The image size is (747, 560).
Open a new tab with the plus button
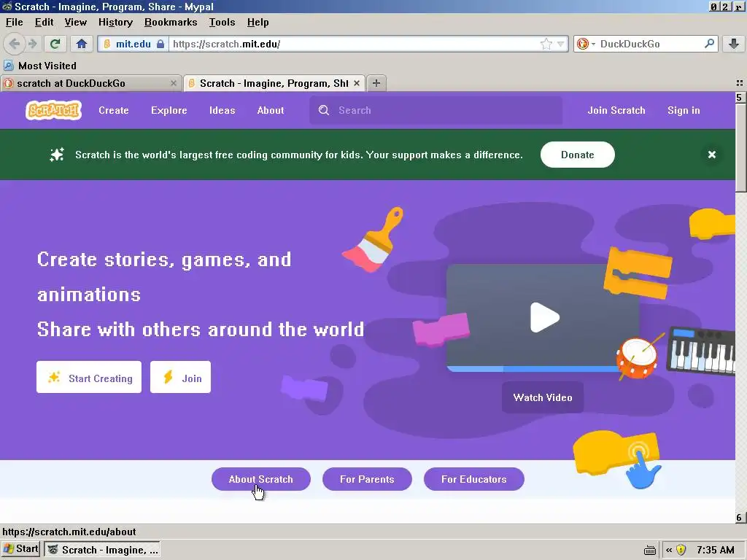point(376,83)
